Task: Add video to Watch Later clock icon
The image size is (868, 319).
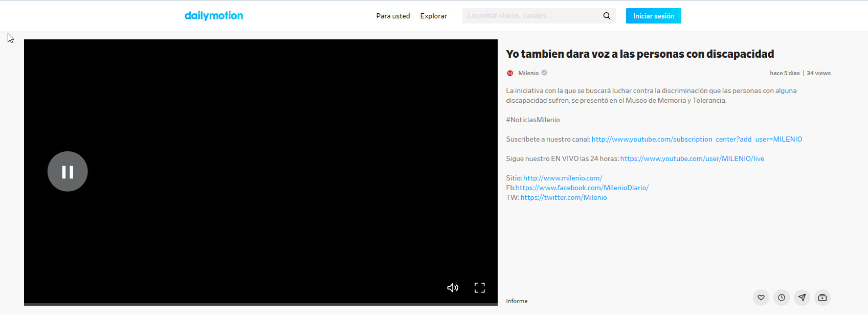Action: coord(782,298)
